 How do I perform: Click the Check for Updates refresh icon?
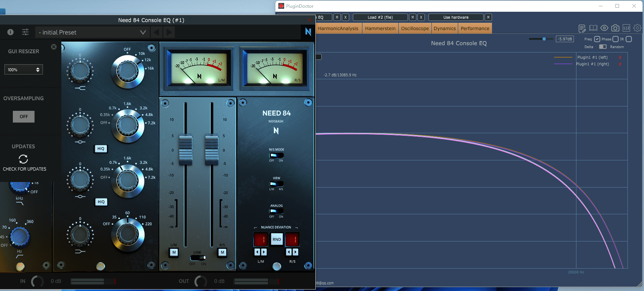tap(23, 159)
